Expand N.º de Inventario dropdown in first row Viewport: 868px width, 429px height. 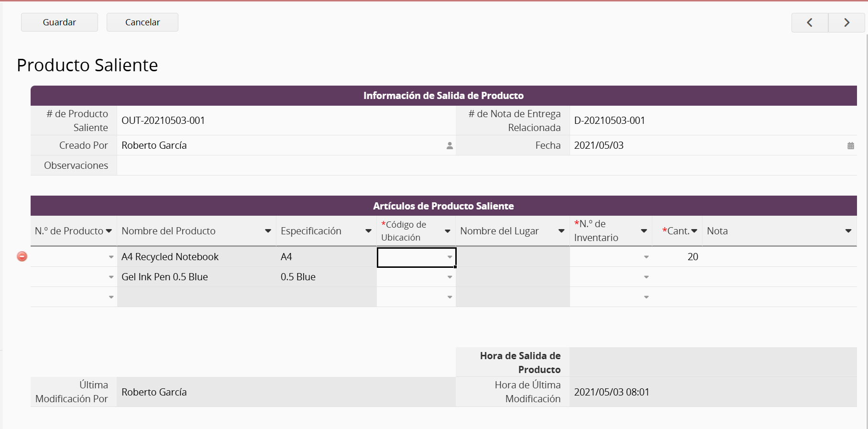click(x=646, y=257)
